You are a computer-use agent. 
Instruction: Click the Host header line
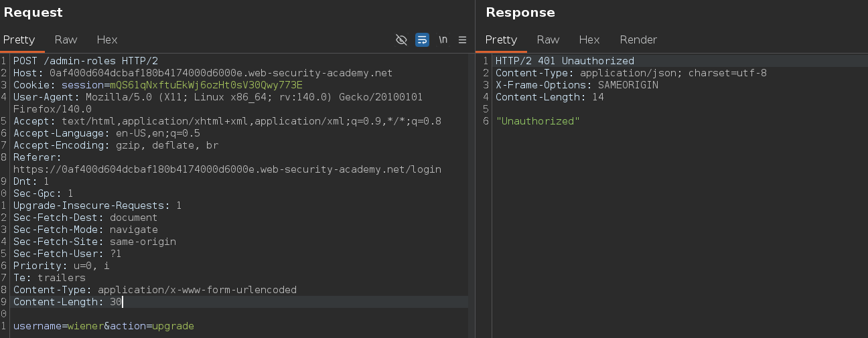click(203, 73)
